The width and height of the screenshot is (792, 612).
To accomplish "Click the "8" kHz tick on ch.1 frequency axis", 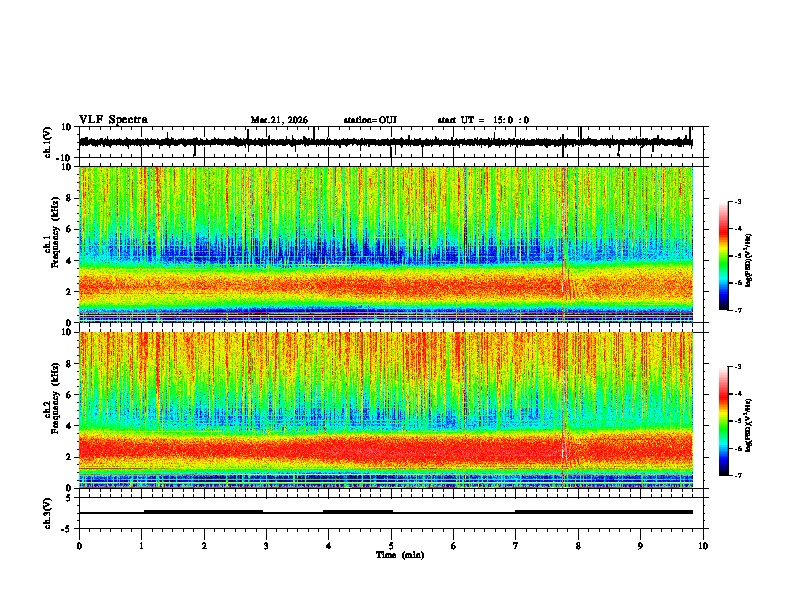I will point(69,198).
